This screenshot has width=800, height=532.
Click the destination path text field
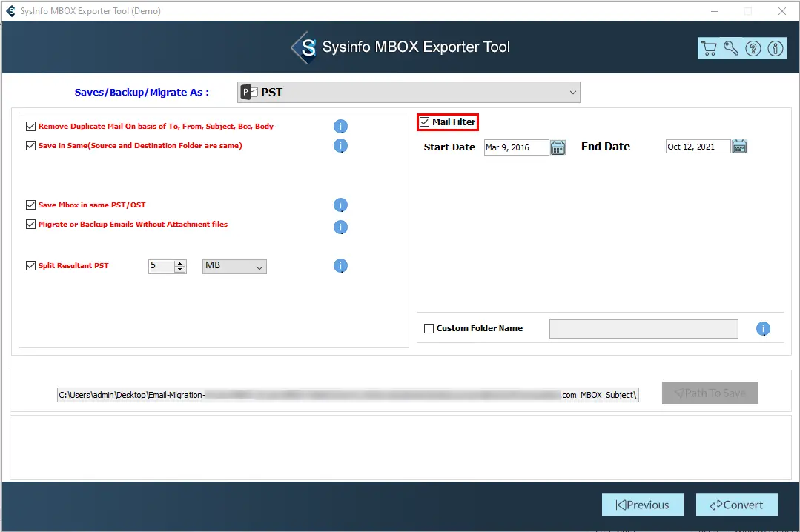tap(348, 395)
